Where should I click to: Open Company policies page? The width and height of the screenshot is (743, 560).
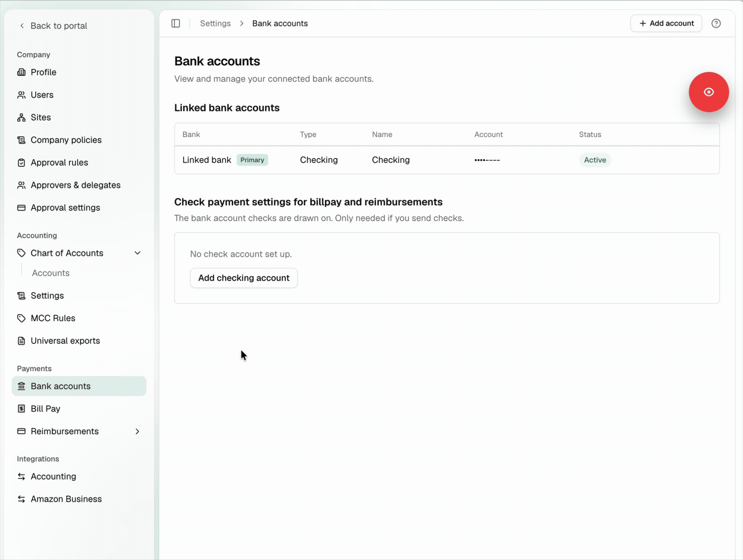coord(79,140)
